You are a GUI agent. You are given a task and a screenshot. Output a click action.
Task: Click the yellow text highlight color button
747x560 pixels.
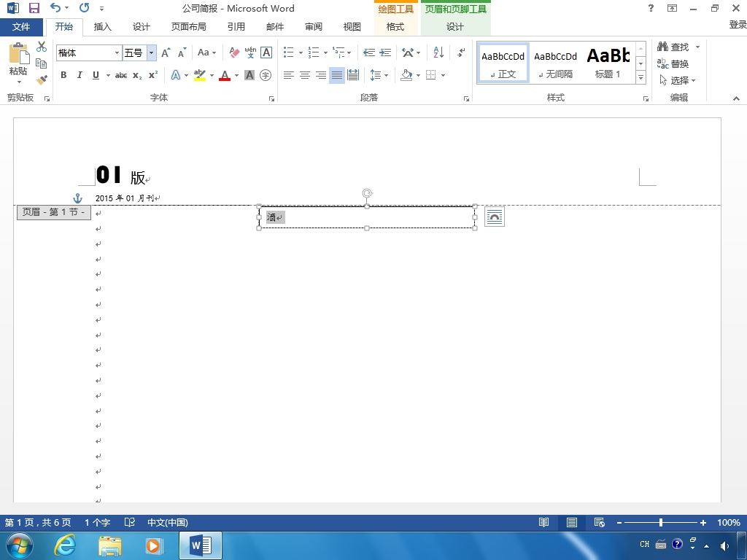coord(200,75)
